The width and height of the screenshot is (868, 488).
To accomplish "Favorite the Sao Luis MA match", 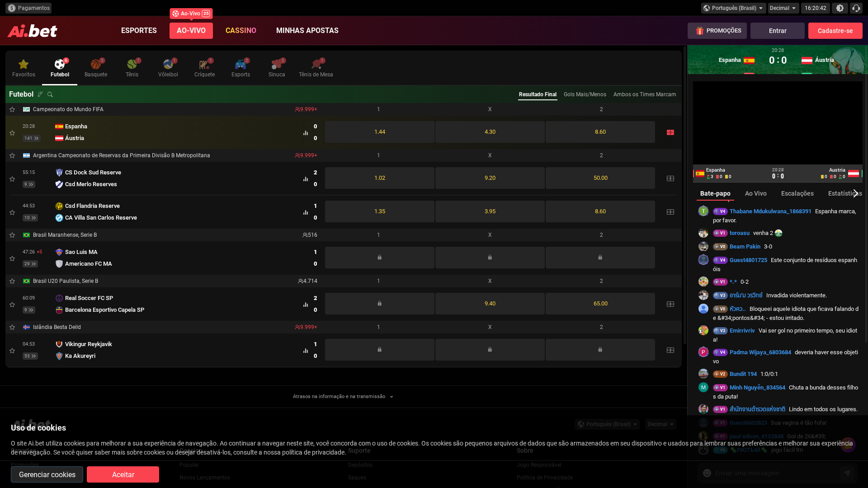I will [12, 258].
